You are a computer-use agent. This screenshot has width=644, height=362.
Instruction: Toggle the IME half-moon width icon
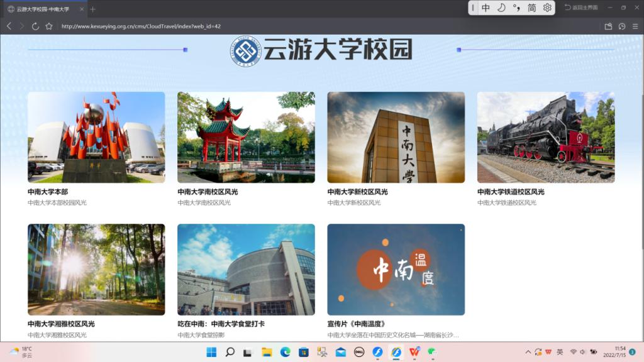501,8
